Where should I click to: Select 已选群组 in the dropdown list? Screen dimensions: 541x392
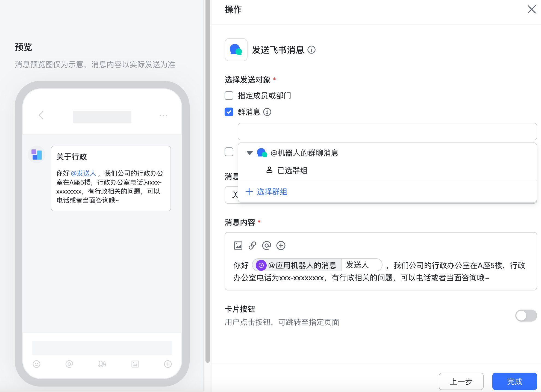(292, 170)
